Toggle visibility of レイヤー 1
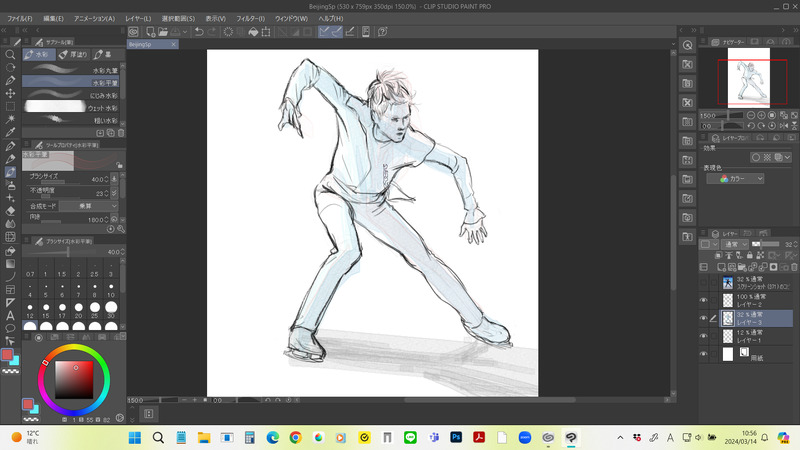Image resolution: width=800 pixels, height=450 pixels. point(703,335)
